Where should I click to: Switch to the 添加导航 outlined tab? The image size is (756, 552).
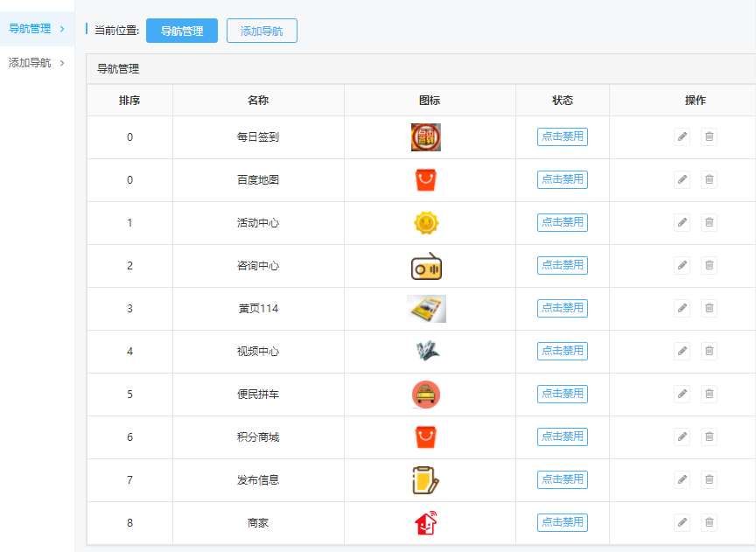pos(262,31)
